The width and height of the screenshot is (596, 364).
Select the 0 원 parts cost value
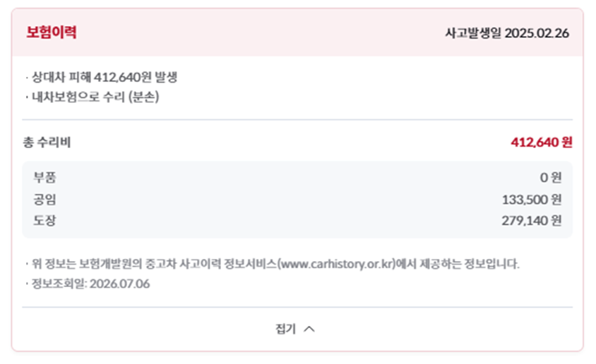[551, 177]
